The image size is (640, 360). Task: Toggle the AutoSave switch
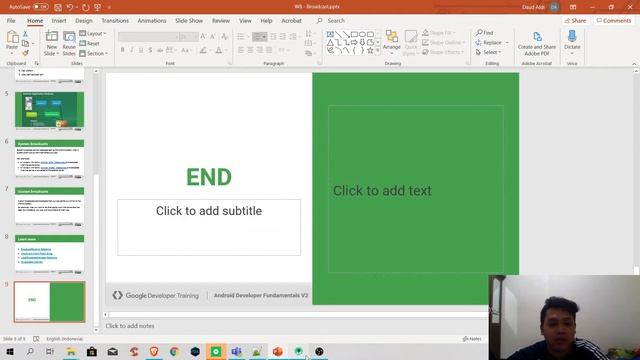coord(40,7)
